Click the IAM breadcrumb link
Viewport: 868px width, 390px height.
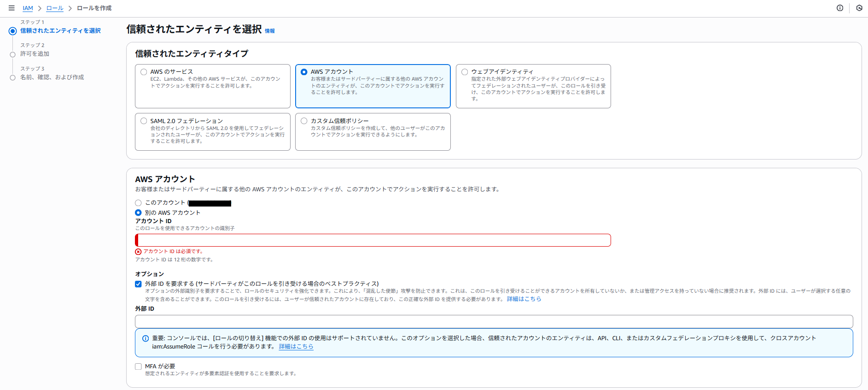coord(28,8)
